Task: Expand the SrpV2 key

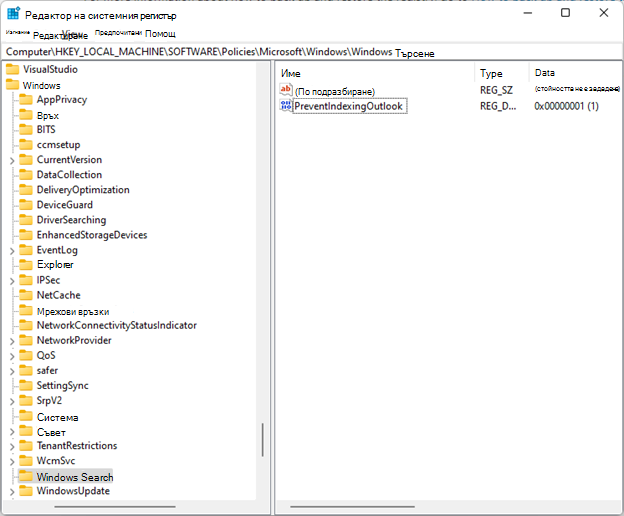Action: tap(12, 401)
